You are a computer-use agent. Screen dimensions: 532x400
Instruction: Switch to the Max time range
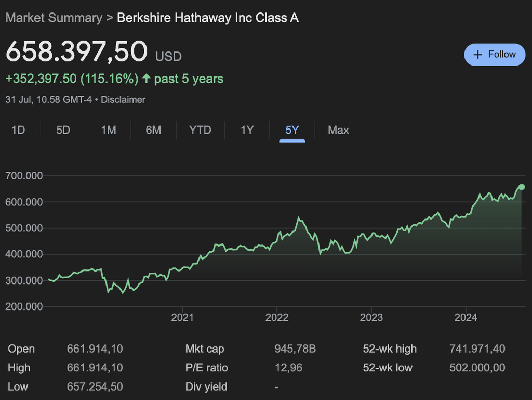tap(338, 130)
